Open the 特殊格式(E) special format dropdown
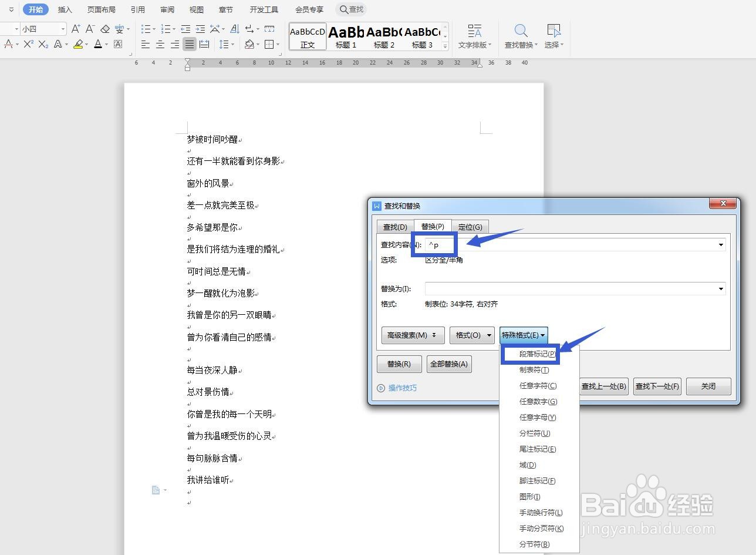Viewport: 756px width, 555px height. point(523,335)
